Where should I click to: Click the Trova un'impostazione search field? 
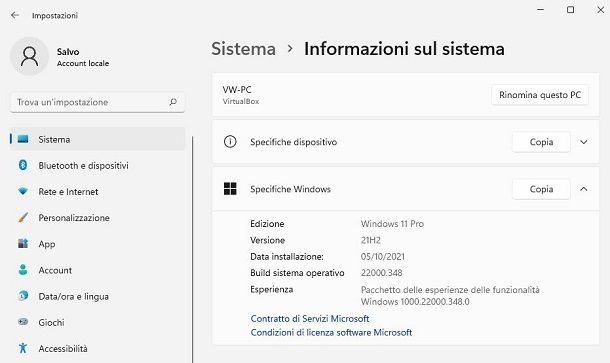(x=97, y=102)
